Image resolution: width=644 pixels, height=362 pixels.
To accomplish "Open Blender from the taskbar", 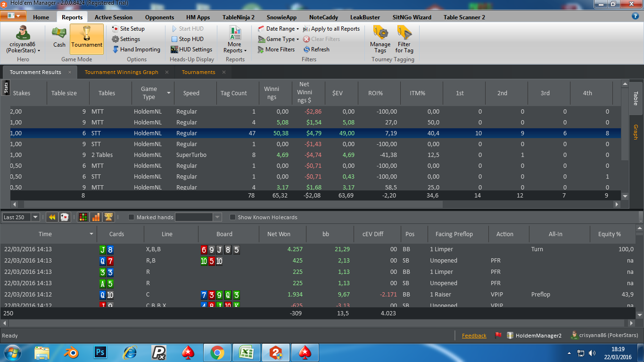I will [71, 352].
